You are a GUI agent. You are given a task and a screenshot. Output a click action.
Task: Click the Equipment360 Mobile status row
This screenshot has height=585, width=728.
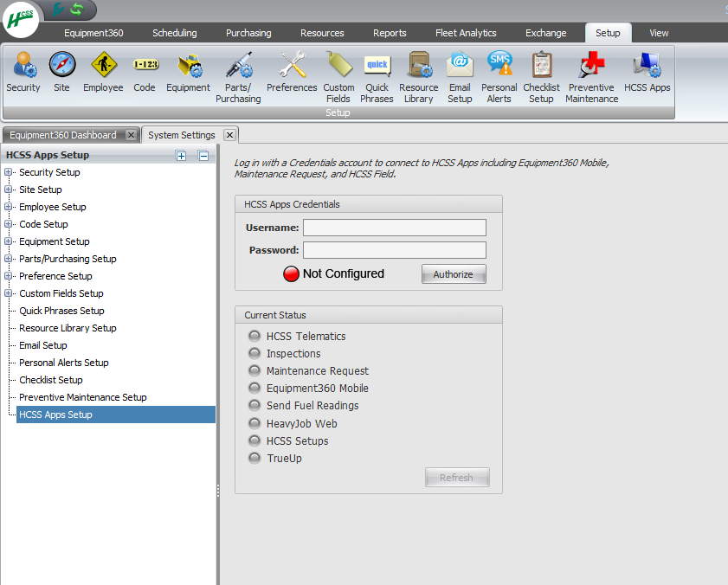tap(309, 389)
